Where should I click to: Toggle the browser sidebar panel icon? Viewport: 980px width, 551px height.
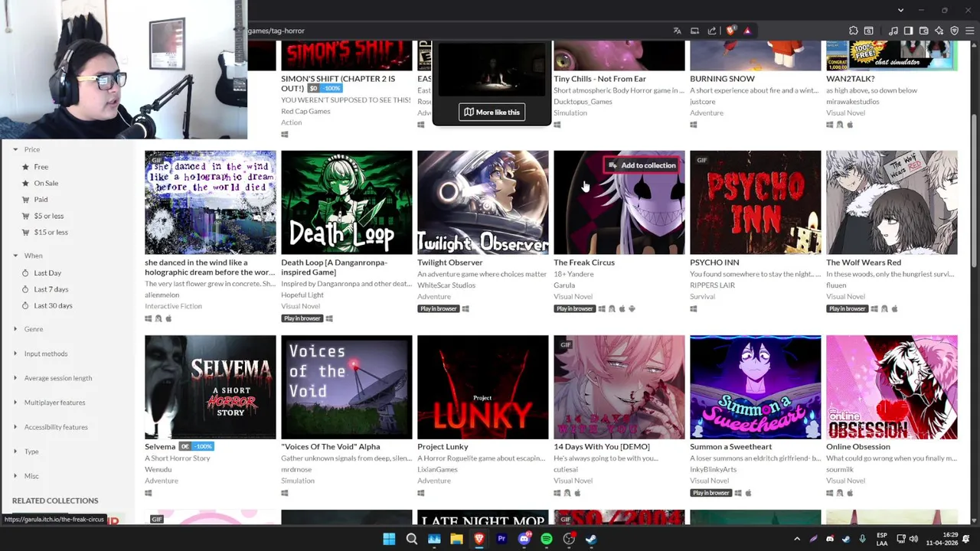pyautogui.click(x=908, y=31)
